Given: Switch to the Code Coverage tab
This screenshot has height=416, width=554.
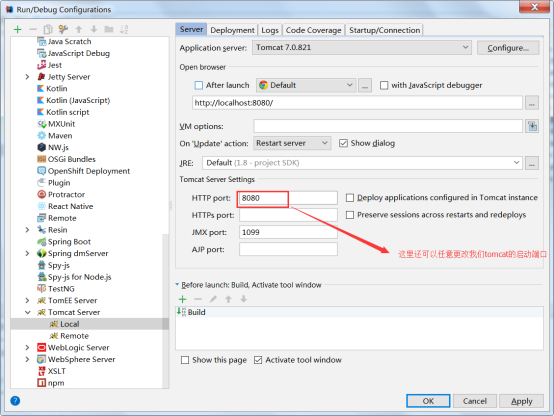Looking at the screenshot, I should 313,30.
